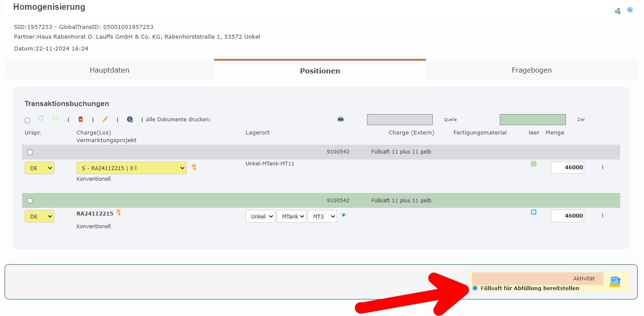
Task: Click the red delete document icon
Action: 81,119
